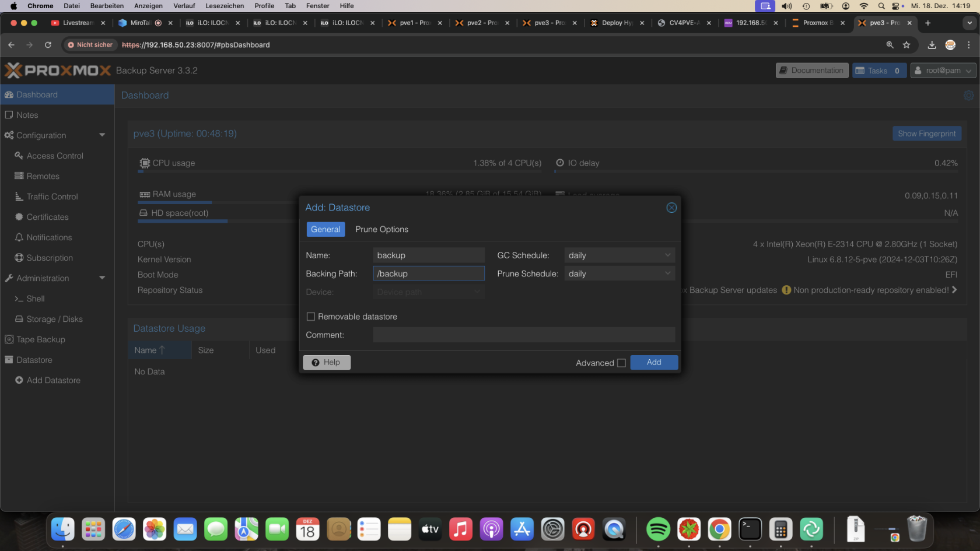This screenshot has height=551, width=980.
Task: Open the Chrome downloads icon
Action: (932, 45)
